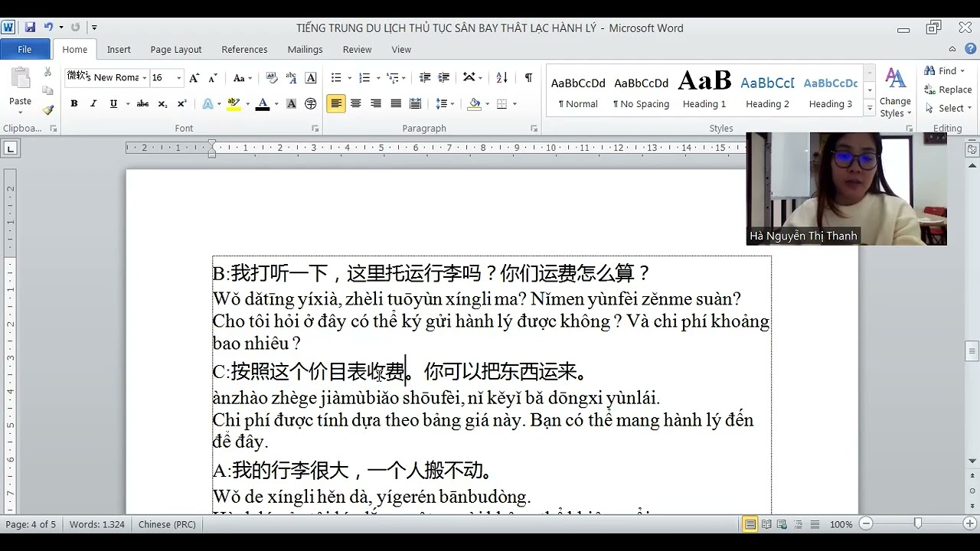Switch to the Insert tab
This screenshot has height=551, width=980.
click(x=119, y=49)
